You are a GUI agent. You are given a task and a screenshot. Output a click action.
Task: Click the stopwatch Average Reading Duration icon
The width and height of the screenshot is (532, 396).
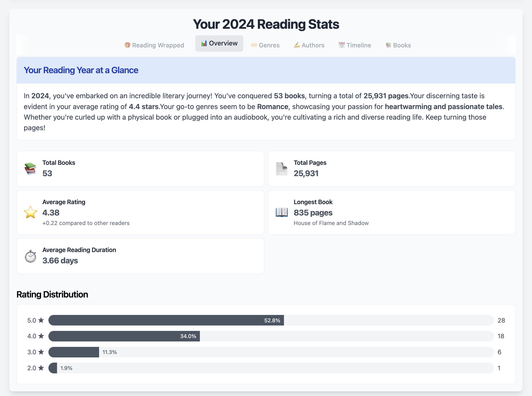tap(30, 256)
